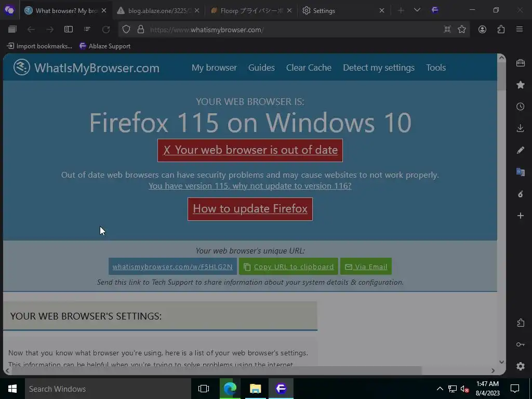The height and width of the screenshot is (399, 532).
Task: Open File Explorer from taskbar
Action: click(x=256, y=389)
